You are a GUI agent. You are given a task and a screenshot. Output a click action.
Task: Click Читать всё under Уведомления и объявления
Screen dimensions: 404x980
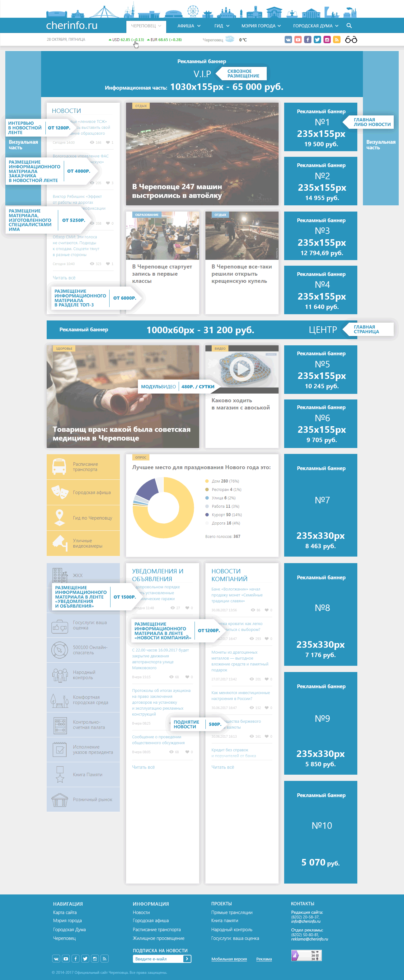(x=143, y=767)
